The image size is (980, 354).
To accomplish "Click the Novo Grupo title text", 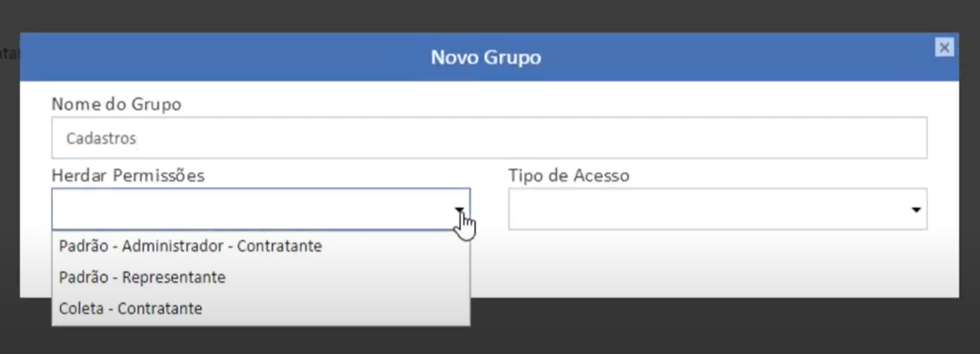I will [486, 58].
